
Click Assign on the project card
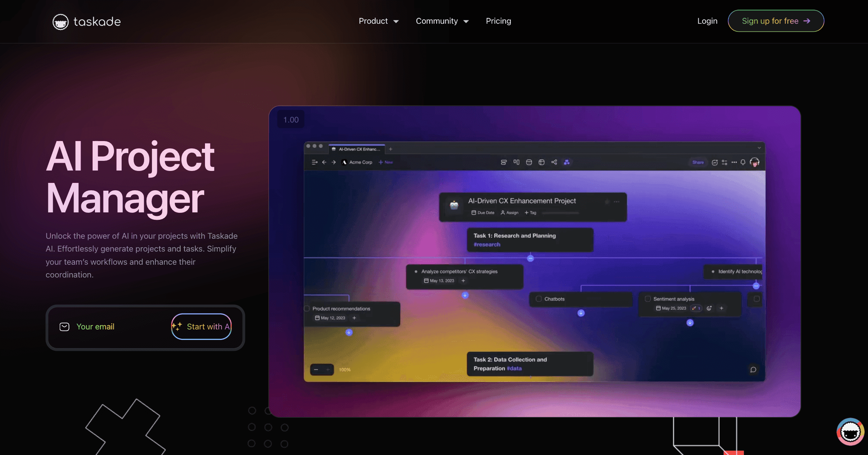pyautogui.click(x=510, y=213)
